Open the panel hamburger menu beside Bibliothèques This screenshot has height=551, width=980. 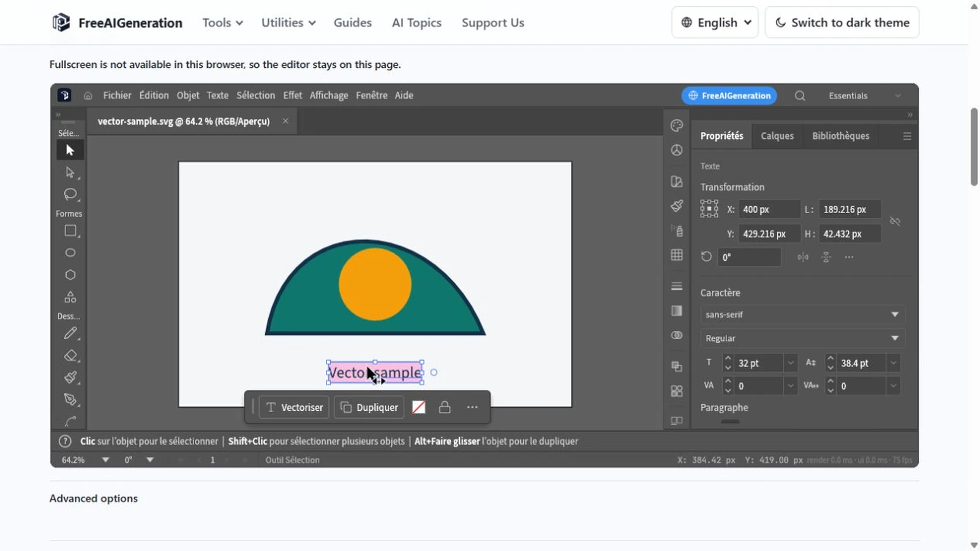tap(907, 136)
